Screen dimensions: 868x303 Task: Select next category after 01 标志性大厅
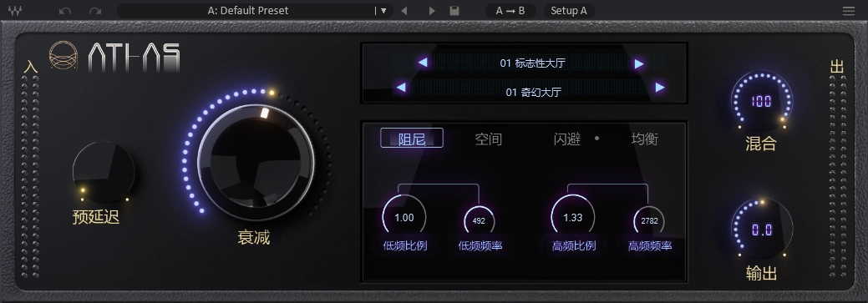click(x=639, y=63)
